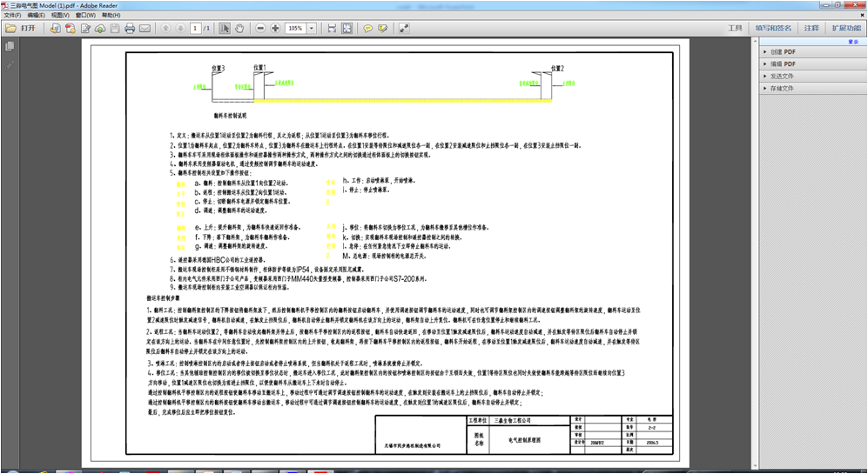Click the 打开 (Open) file button
Viewport: 868px width, 474px height.
point(21,29)
